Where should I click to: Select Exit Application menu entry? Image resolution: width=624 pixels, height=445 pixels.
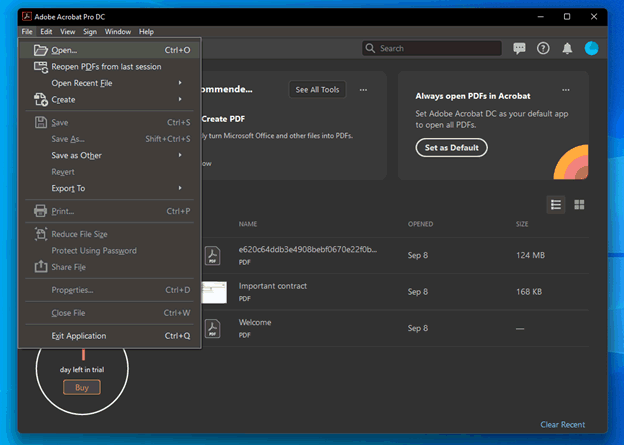pos(78,336)
